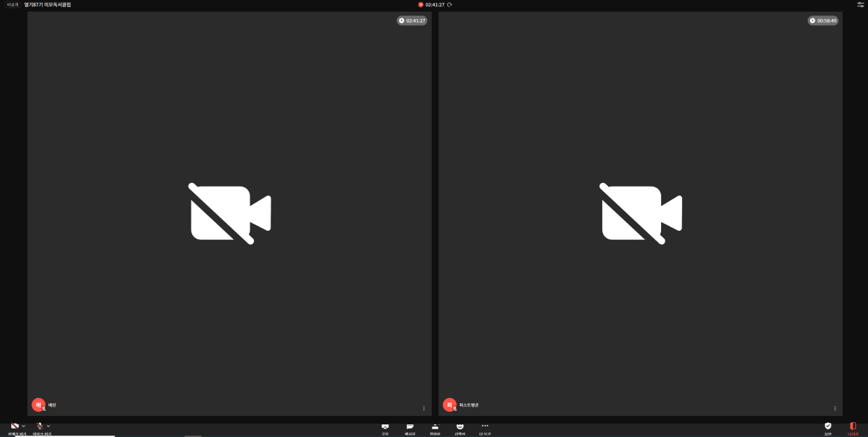The height and width of the screenshot is (437, 868).
Task: Select the left participant's video tile
Action: point(229,214)
